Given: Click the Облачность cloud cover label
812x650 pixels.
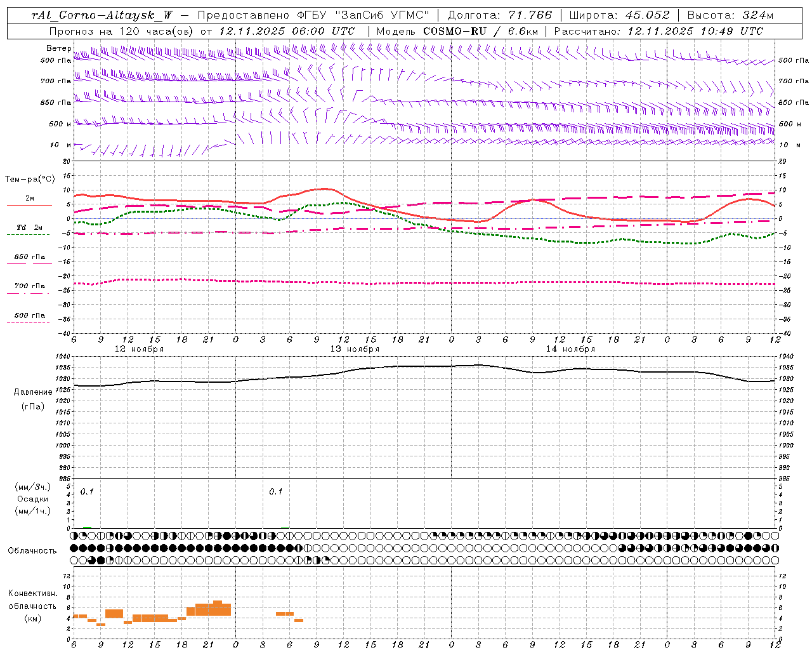Looking at the screenshot, I should (32, 551).
